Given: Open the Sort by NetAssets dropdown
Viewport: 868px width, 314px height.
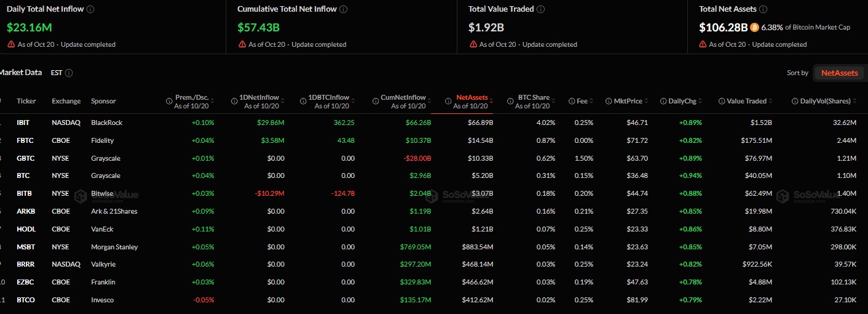Looking at the screenshot, I should click(x=840, y=73).
